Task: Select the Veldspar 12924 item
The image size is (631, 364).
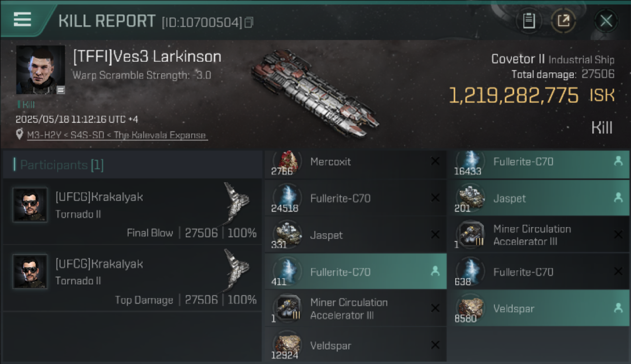Action: click(355, 345)
